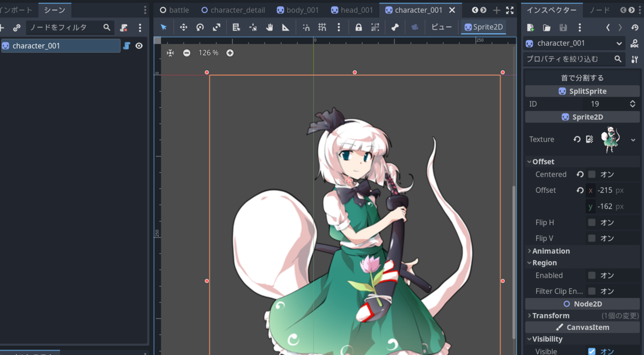Toggle grid snap icon
Image resolution: width=644 pixels, height=355 pixels.
coord(322,27)
